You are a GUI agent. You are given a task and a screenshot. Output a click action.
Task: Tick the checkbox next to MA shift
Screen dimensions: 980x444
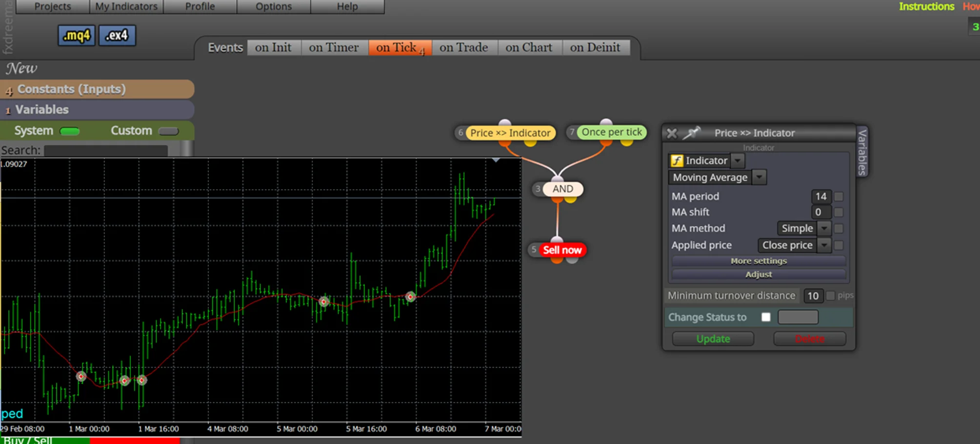[x=839, y=212]
